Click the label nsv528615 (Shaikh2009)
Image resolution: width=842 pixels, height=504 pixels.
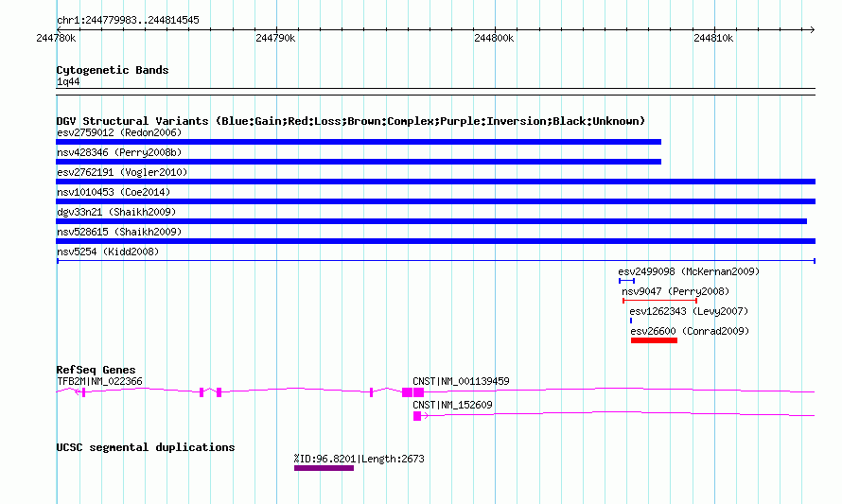[119, 232]
